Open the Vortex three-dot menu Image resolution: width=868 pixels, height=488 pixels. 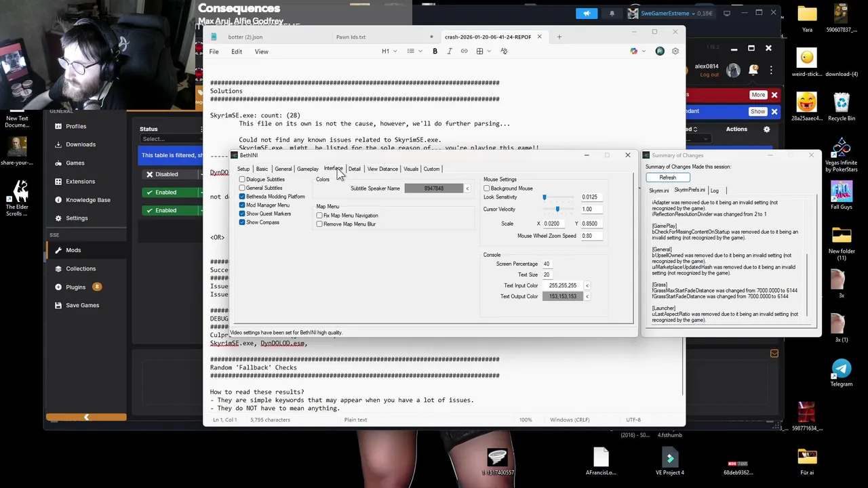click(x=771, y=70)
